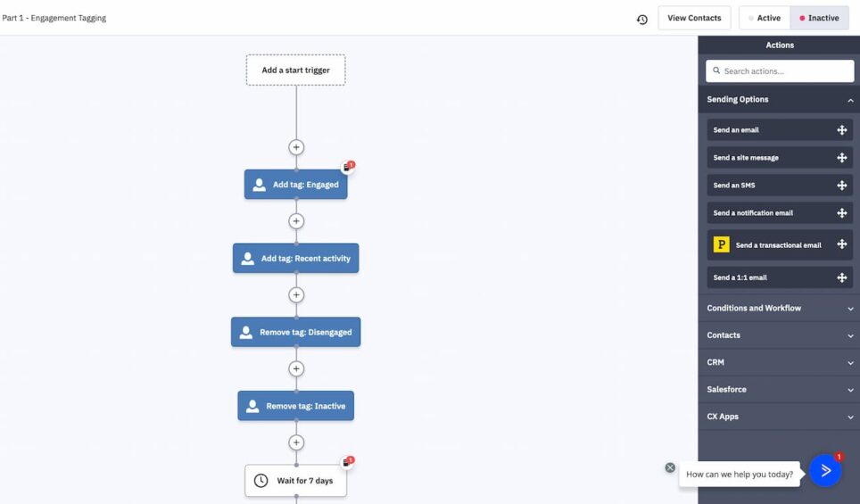Click the move handle on Send an SMS

tap(841, 186)
